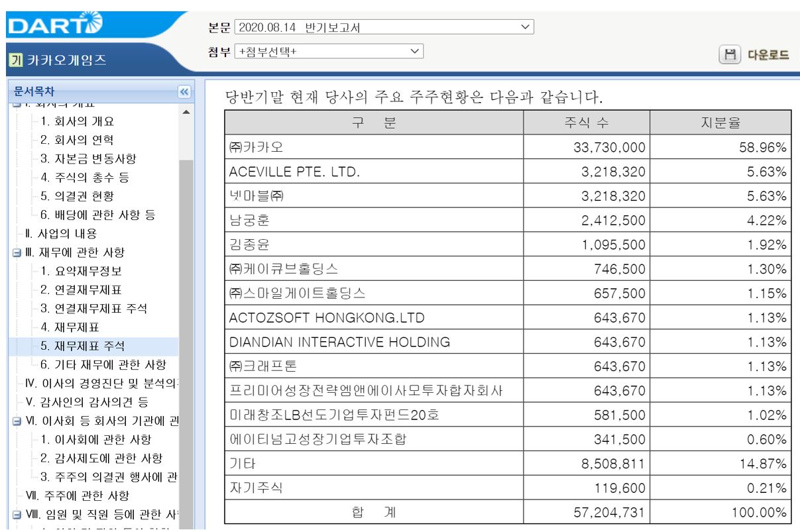Collapse the Ⅲ. 재무에 관한 사항 node
800x532 pixels.
(16, 252)
